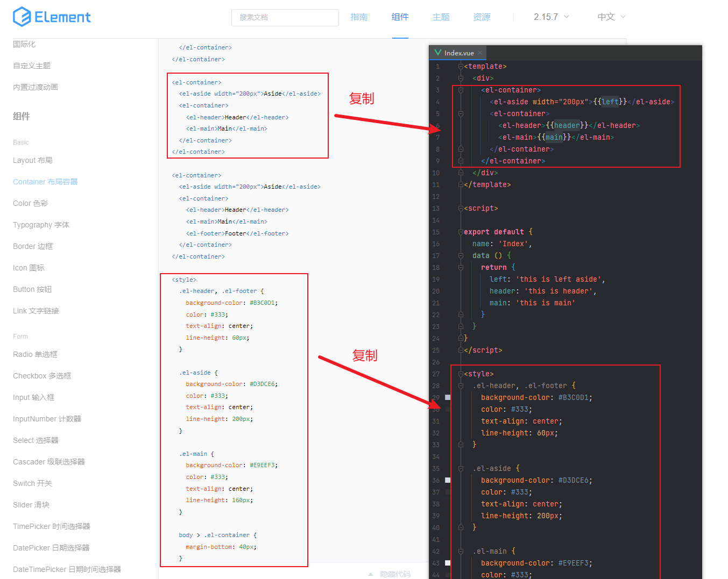Click fold end marker at line 33 brace

pos(461,445)
